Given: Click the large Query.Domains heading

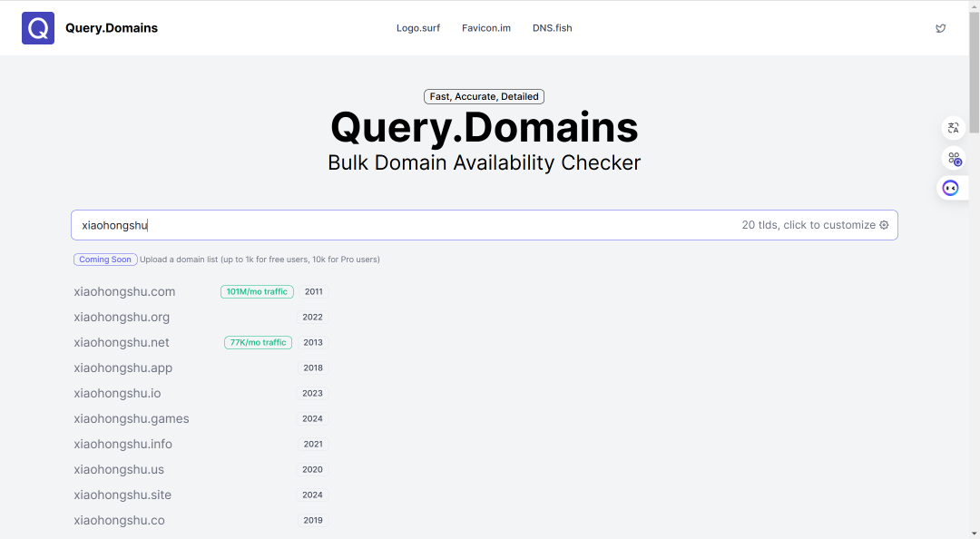Looking at the screenshot, I should [485, 127].
